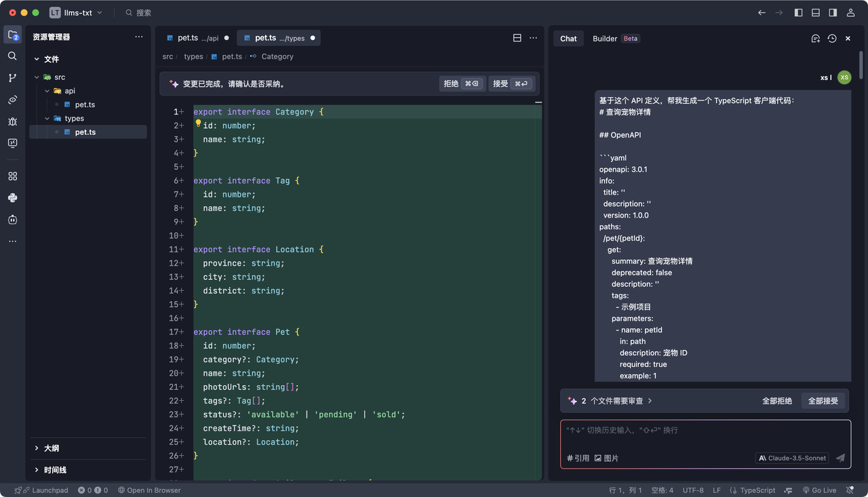Close the AI chat panel
This screenshot has width=868, height=497.
click(848, 39)
